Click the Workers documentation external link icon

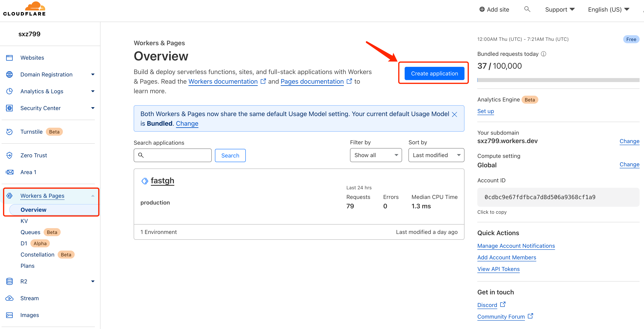point(263,81)
